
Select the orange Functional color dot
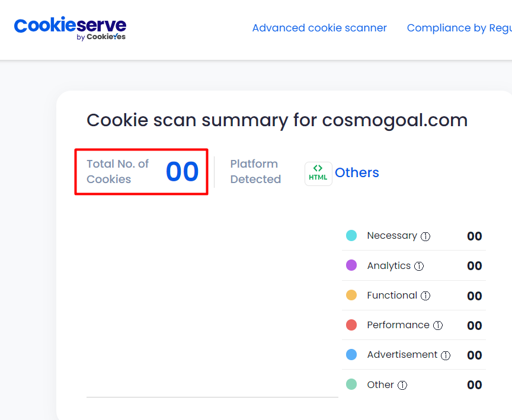click(351, 295)
